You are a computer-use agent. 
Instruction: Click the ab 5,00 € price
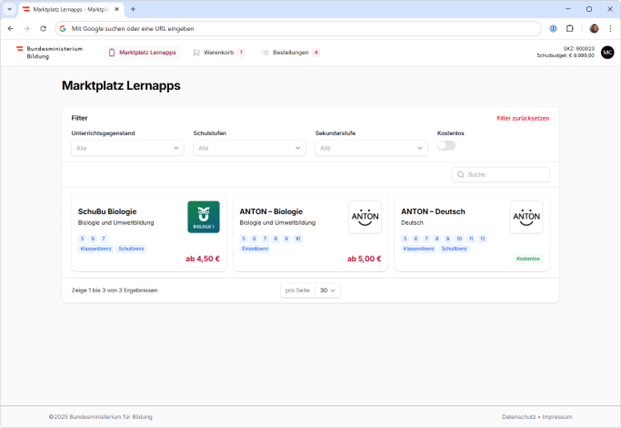coord(364,259)
